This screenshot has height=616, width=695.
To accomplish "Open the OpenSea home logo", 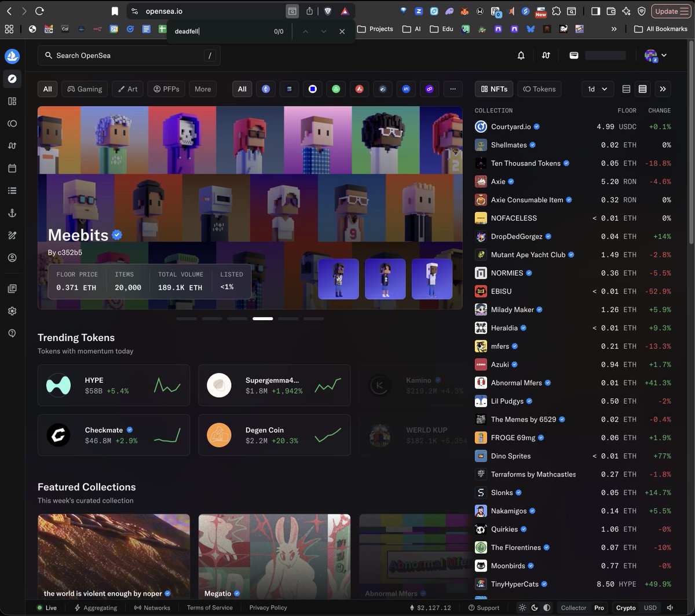I will (x=12, y=56).
